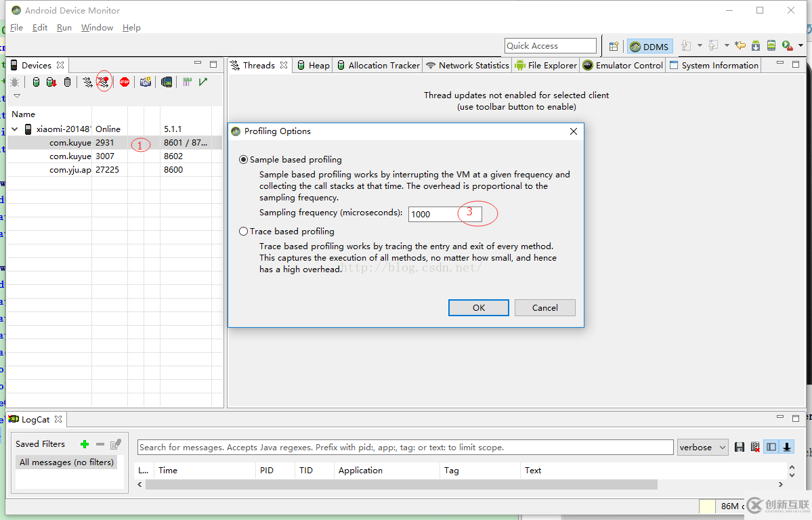
Task: Click the new wizard star arrow toolbar icon
Action: tap(740, 46)
